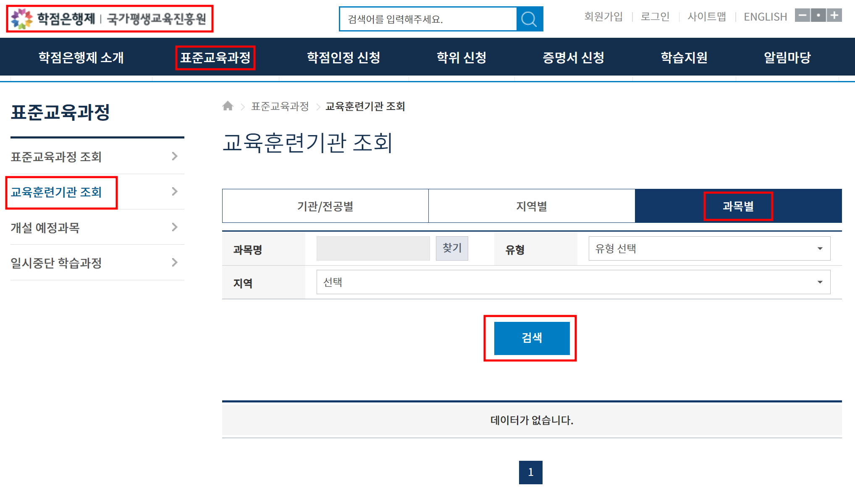Screen dimensions: 855x504
Task: Click the search magnifier icon
Action: click(x=528, y=18)
